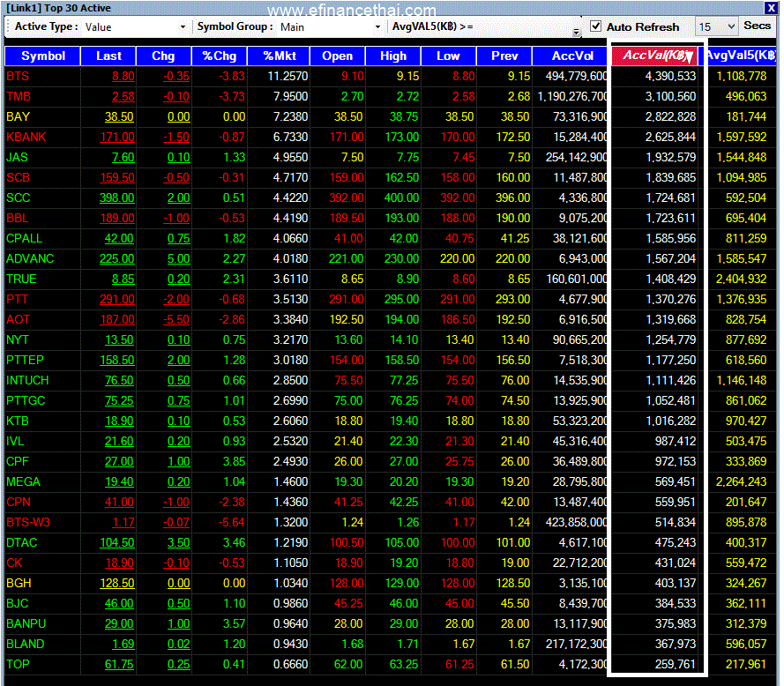784x686 pixels.
Task: Select the BJC symbol
Action: [x=18, y=603]
